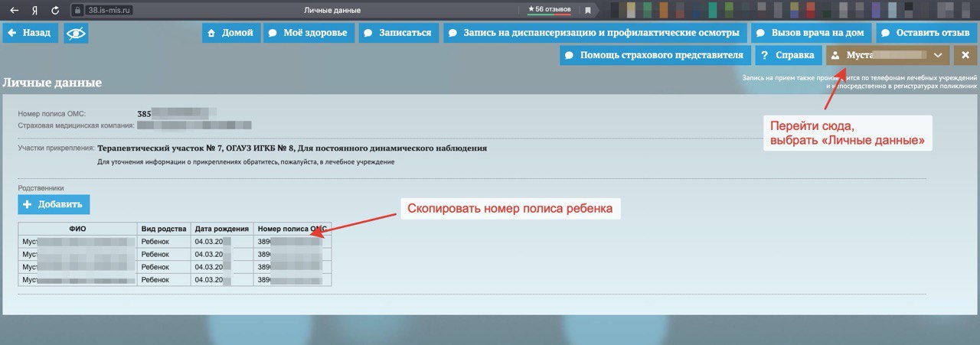
Task: Click Оставить отзыв button
Action: pos(926,34)
